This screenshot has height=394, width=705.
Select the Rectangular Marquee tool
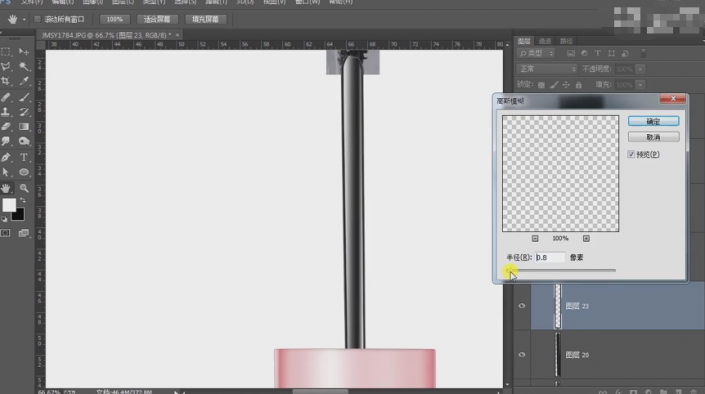point(6,52)
